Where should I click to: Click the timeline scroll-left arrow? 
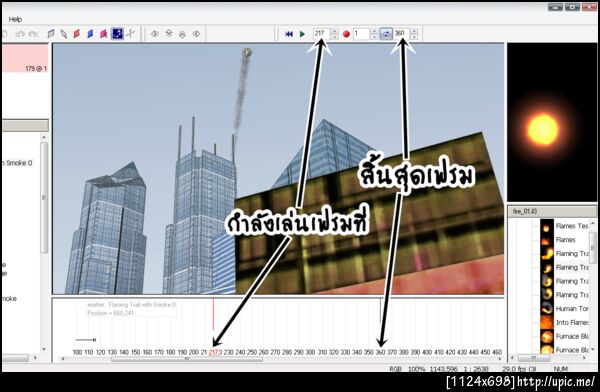click(x=63, y=359)
